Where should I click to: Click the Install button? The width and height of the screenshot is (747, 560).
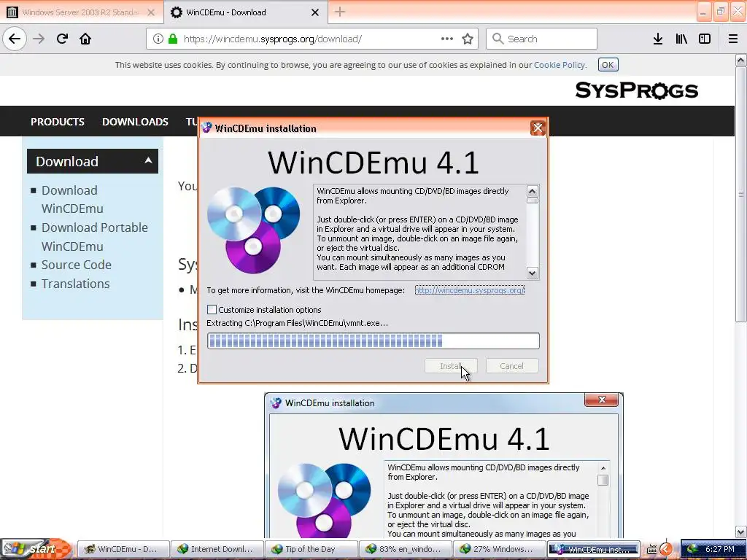point(451,366)
